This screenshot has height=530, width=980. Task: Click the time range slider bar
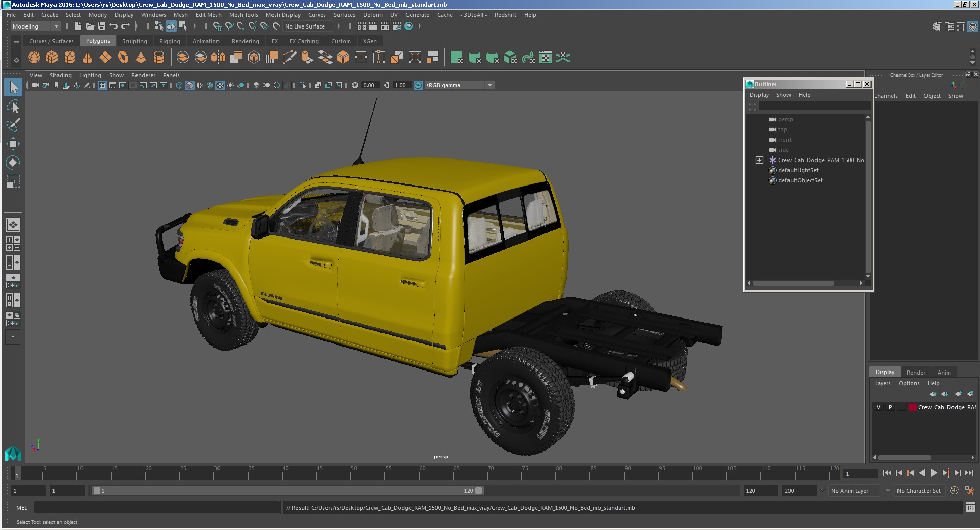tap(288, 491)
